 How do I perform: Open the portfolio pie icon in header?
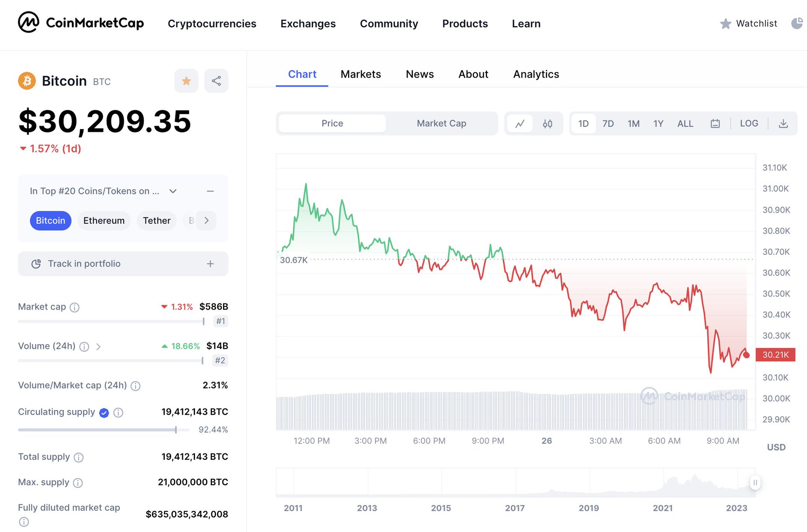pyautogui.click(x=797, y=23)
